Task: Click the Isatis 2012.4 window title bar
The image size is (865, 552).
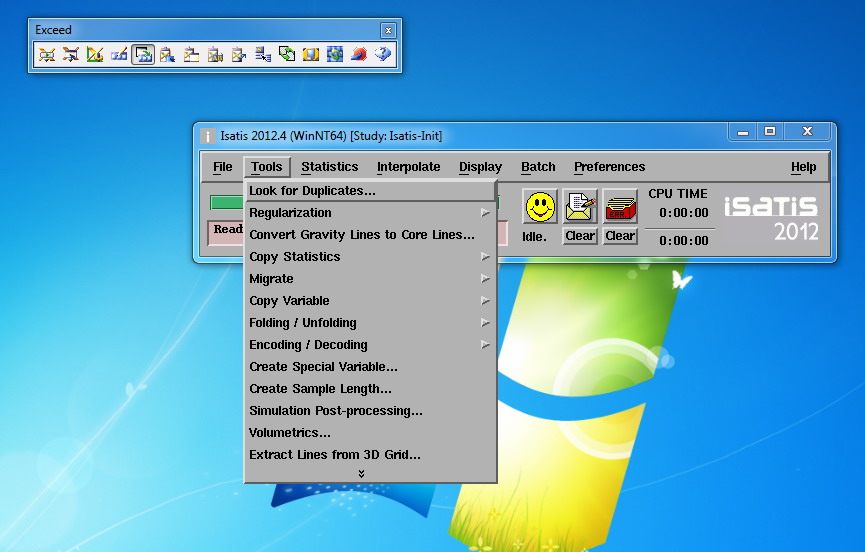Action: pyautogui.click(x=463, y=136)
